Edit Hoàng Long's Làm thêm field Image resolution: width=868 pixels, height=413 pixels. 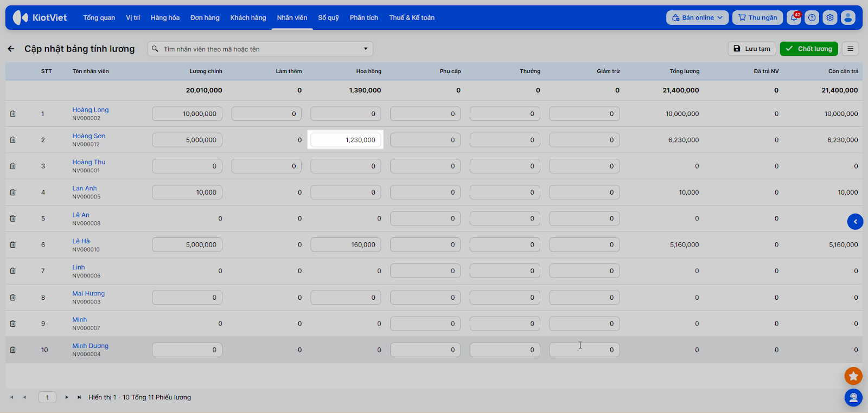[x=266, y=114]
